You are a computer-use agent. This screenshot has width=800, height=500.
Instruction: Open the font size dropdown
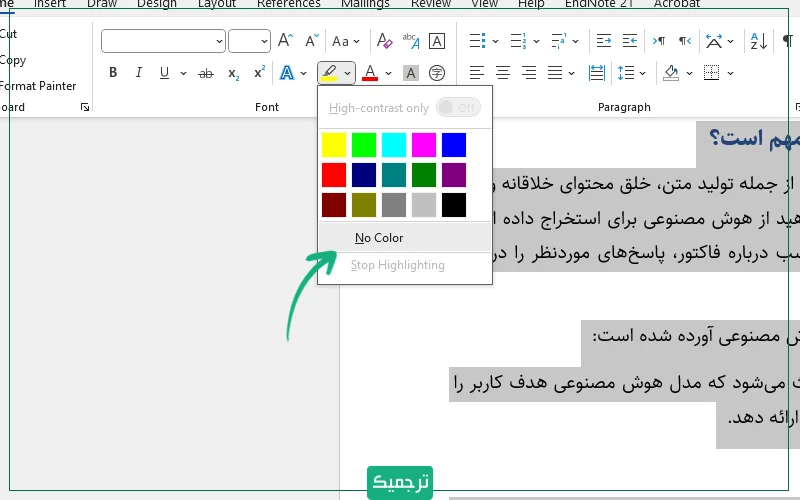[249, 41]
